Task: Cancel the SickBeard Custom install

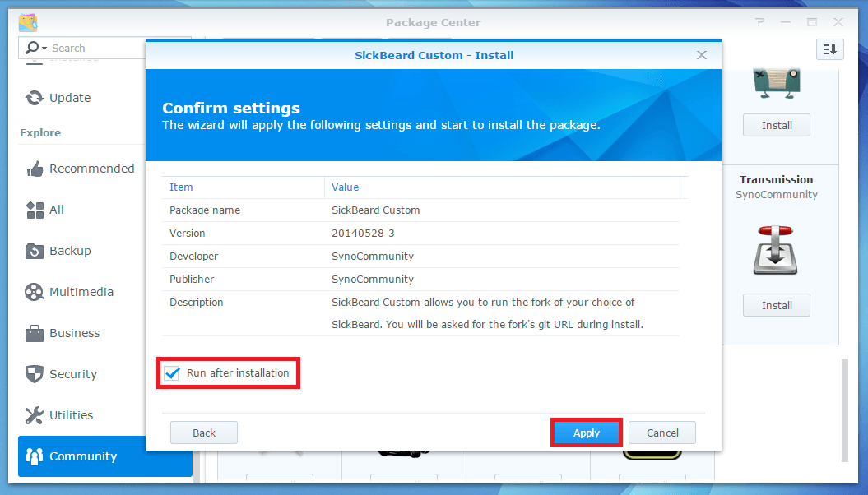Action: click(661, 433)
